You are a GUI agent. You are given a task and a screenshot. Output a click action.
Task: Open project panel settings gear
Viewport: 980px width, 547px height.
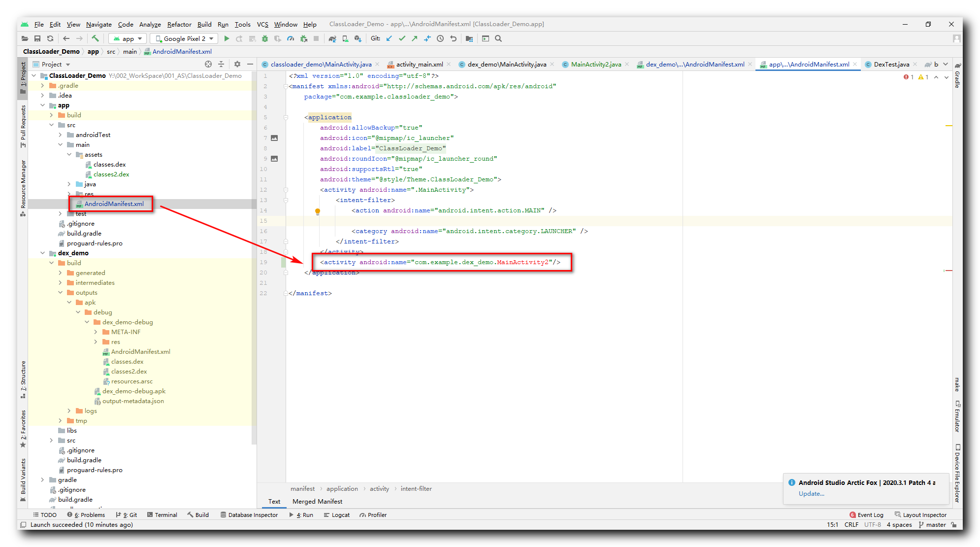tap(237, 64)
